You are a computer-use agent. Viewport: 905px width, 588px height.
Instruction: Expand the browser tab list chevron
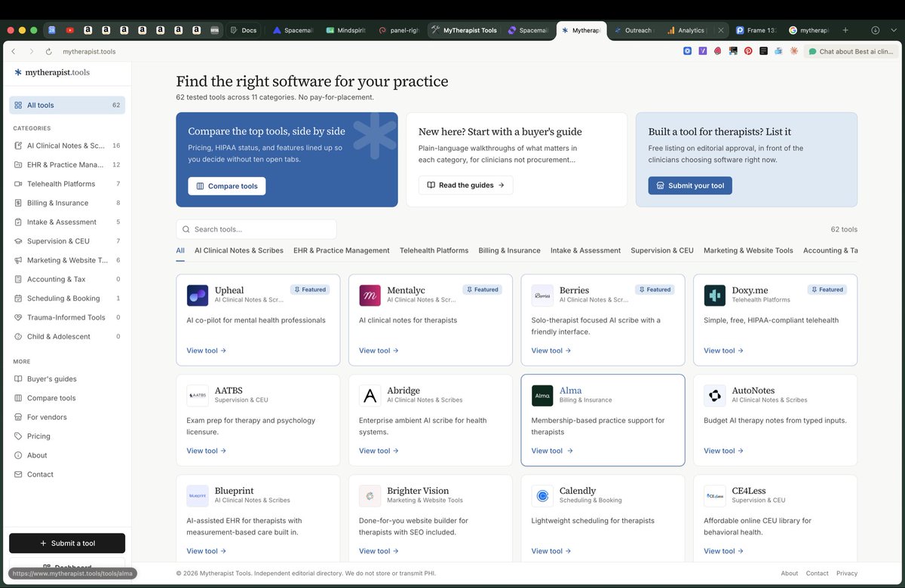pyautogui.click(x=894, y=30)
